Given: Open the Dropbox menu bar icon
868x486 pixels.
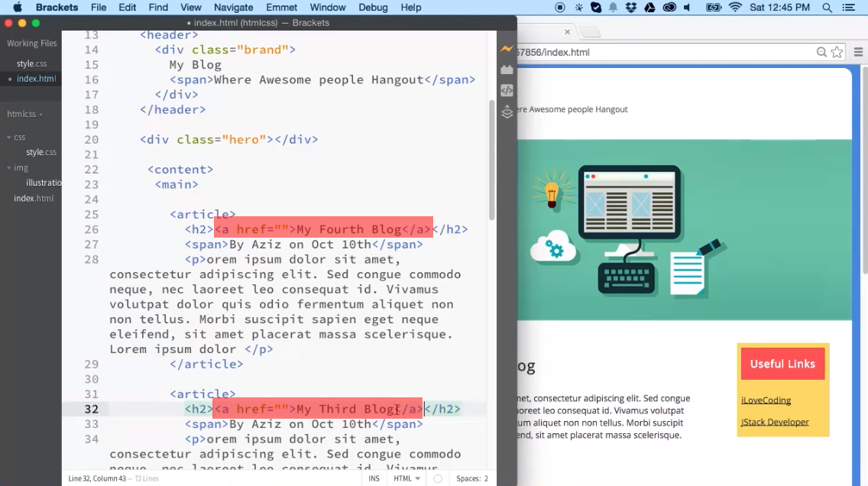Looking at the screenshot, I should (x=631, y=8).
